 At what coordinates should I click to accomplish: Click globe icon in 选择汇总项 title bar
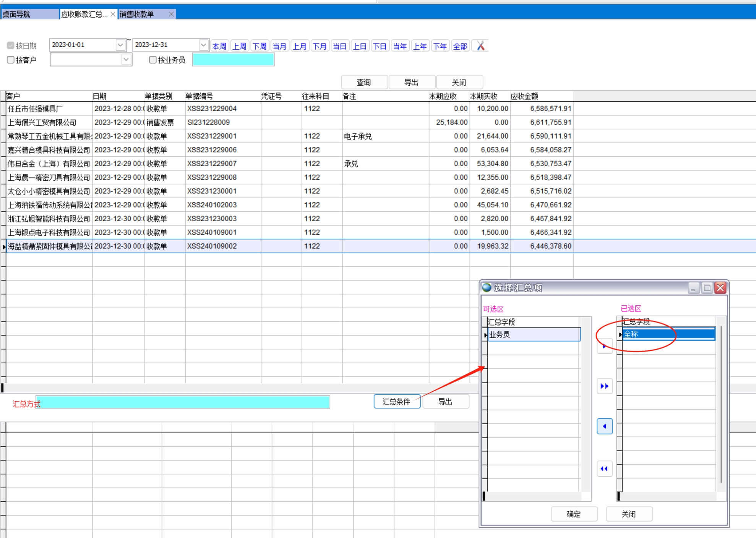[487, 287]
